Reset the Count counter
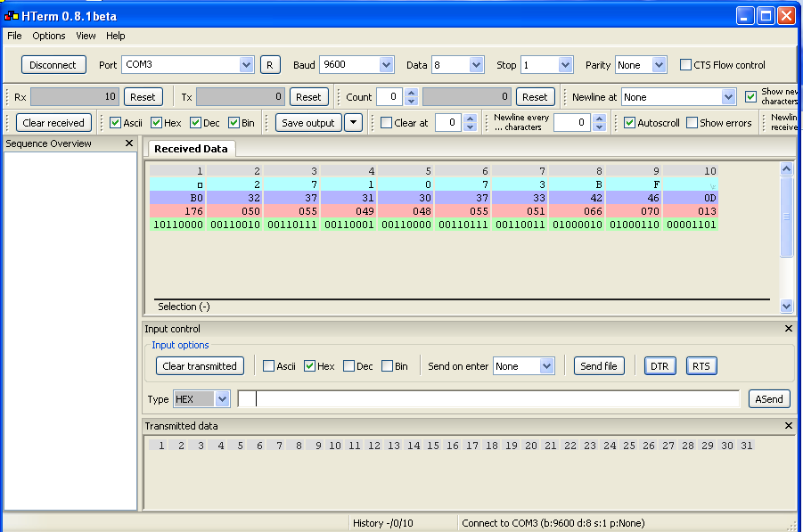 535,97
